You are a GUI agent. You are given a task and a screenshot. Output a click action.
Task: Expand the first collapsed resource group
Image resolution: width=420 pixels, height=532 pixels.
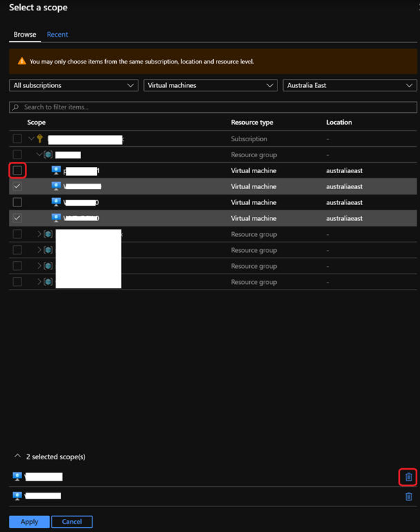click(39, 233)
